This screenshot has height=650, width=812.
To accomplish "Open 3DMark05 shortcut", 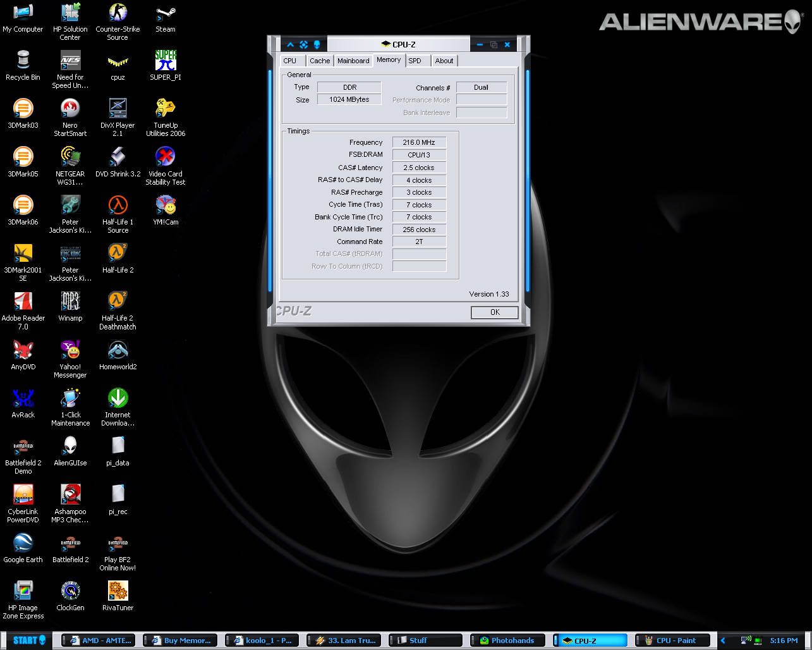I will tap(23, 162).
